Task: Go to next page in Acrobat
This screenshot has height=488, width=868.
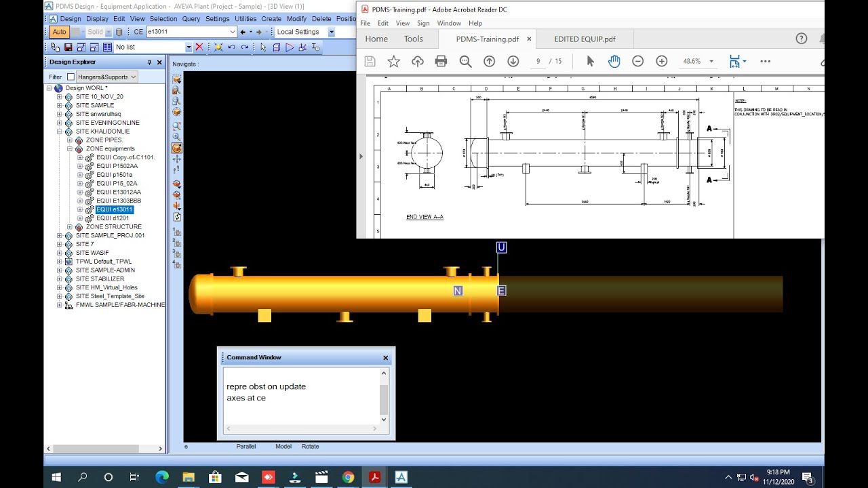Action: (x=513, y=61)
